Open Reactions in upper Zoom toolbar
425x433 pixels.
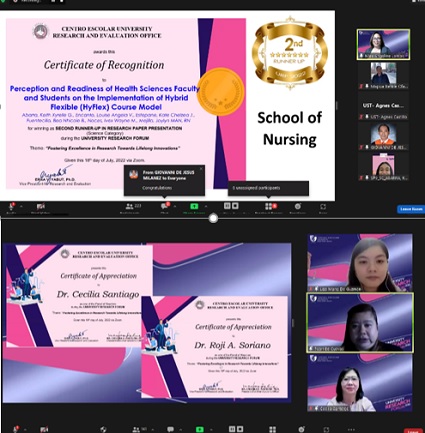click(x=298, y=207)
